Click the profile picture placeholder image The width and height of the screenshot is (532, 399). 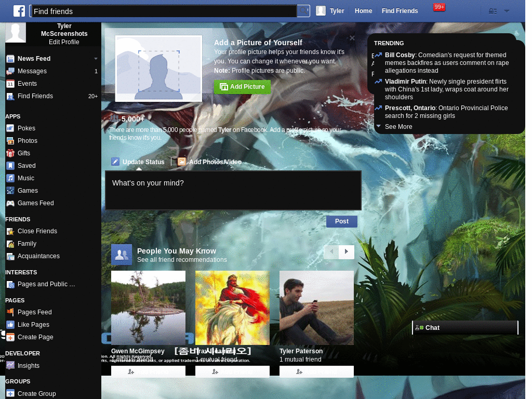158,69
